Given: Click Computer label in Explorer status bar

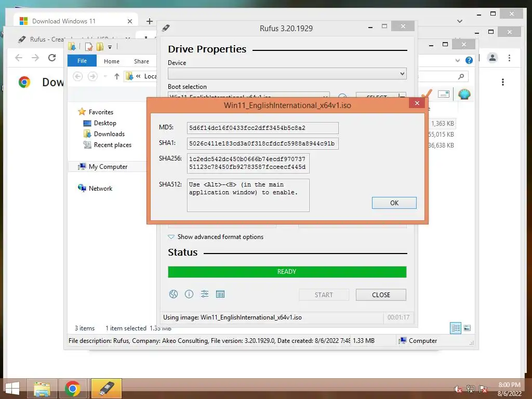Looking at the screenshot, I should pyautogui.click(x=423, y=341).
